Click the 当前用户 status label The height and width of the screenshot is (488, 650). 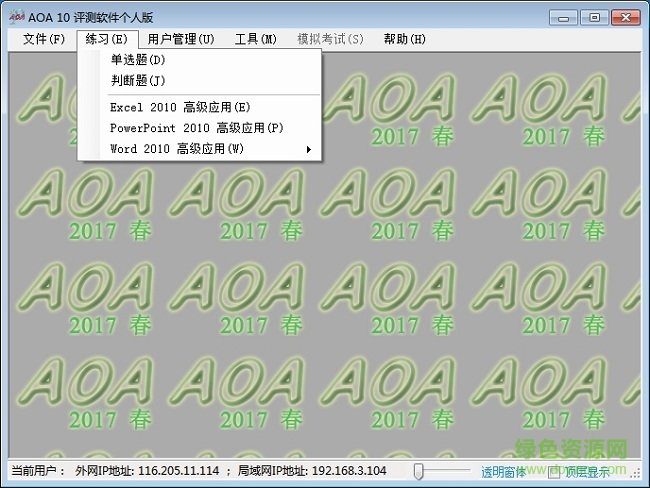coord(38,471)
